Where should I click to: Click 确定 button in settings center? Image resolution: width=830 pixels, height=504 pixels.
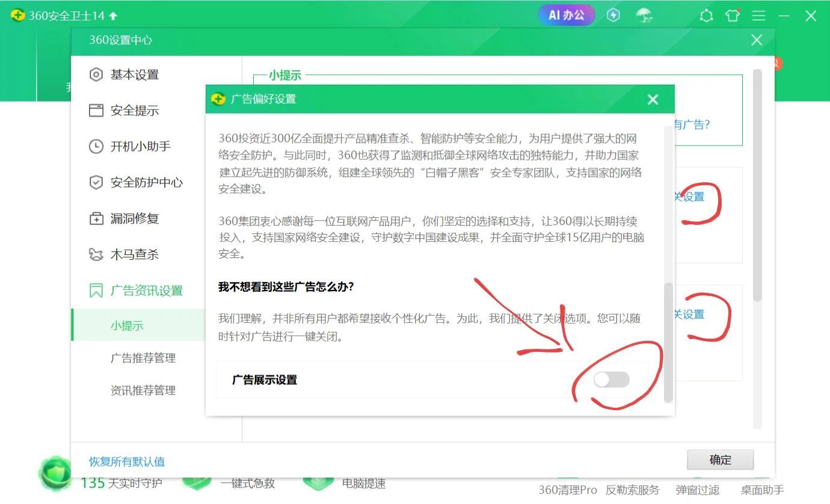(x=721, y=460)
